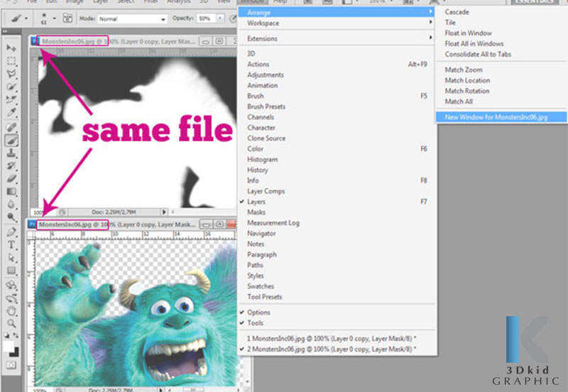Viewport: 568px width, 392px height.
Task: Select the Zoom tool
Action: click(x=11, y=324)
